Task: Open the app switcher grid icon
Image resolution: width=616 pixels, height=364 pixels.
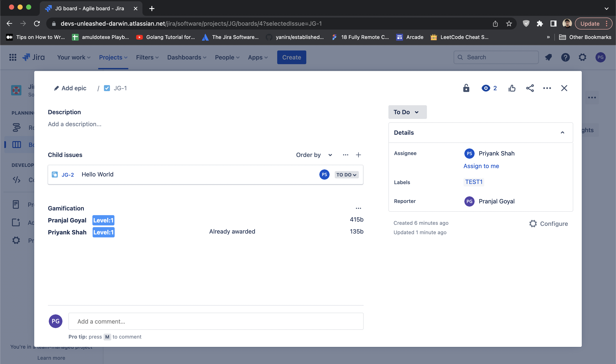Action: point(13,57)
